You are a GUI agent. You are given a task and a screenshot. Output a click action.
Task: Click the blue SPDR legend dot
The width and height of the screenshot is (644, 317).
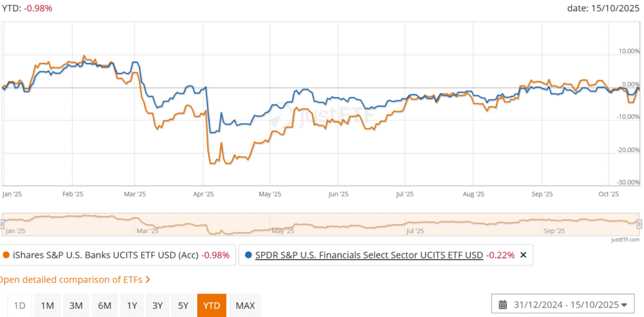[248, 255]
